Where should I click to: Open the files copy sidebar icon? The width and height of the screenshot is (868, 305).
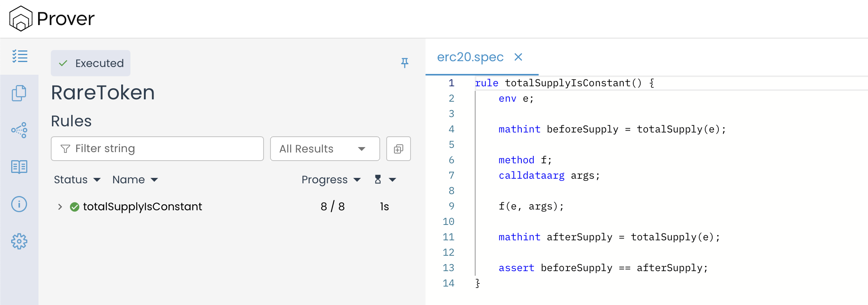[19, 93]
